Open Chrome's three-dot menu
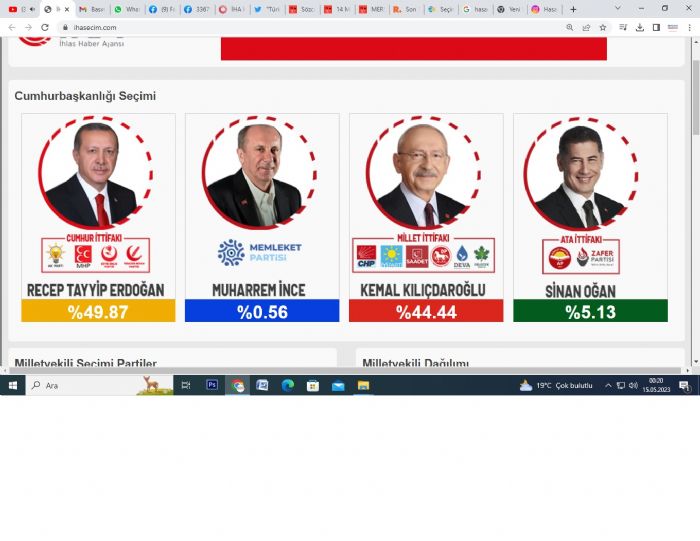 pyautogui.click(x=689, y=28)
